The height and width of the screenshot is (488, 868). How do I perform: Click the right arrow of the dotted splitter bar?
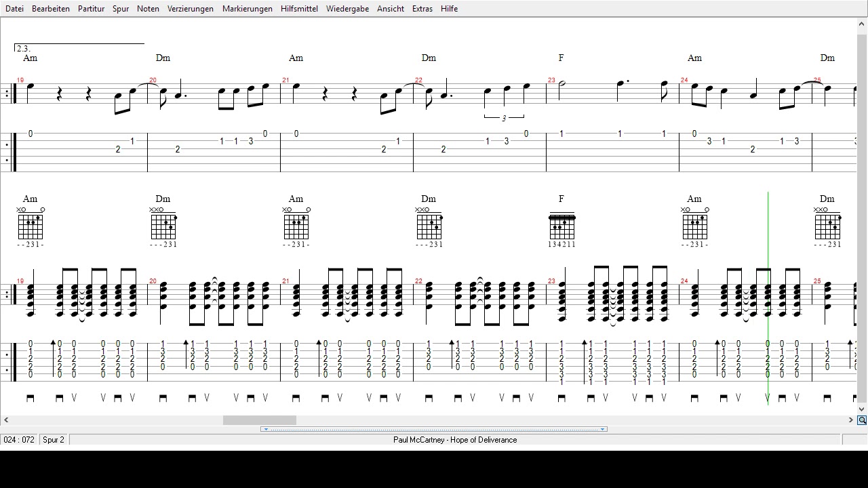click(603, 429)
